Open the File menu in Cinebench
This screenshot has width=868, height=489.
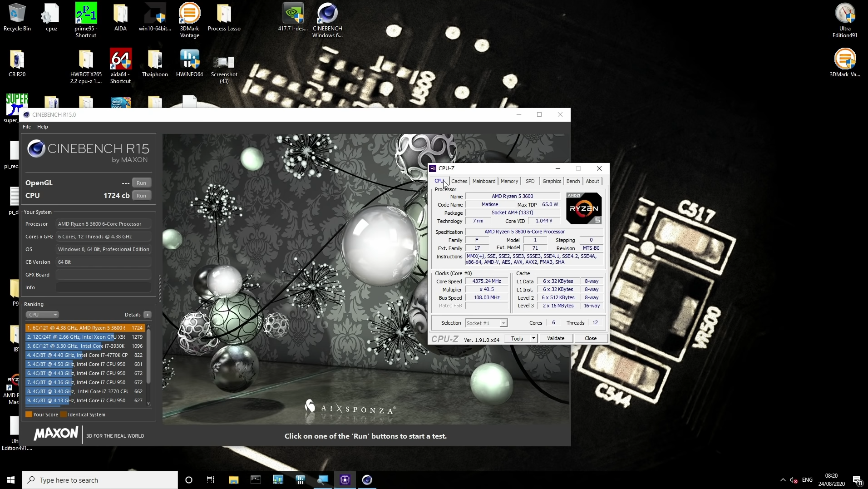pos(27,127)
